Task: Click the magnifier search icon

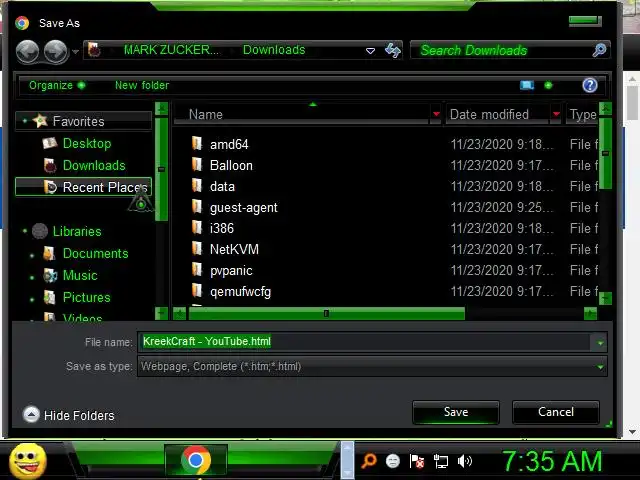Action: point(599,50)
